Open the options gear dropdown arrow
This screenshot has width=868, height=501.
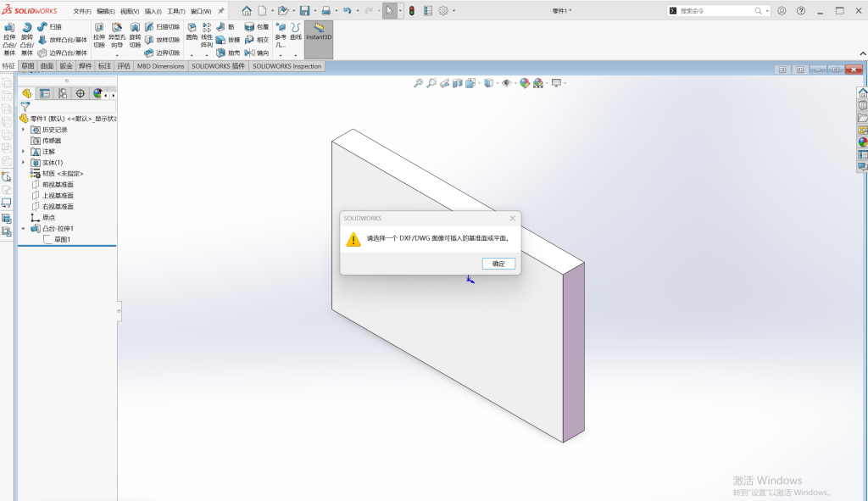point(454,10)
